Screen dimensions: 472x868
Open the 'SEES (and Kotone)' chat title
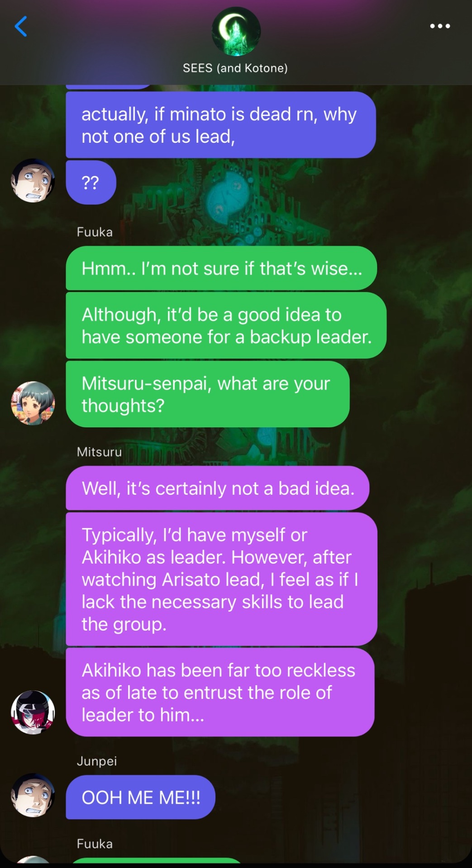pyautogui.click(x=235, y=68)
